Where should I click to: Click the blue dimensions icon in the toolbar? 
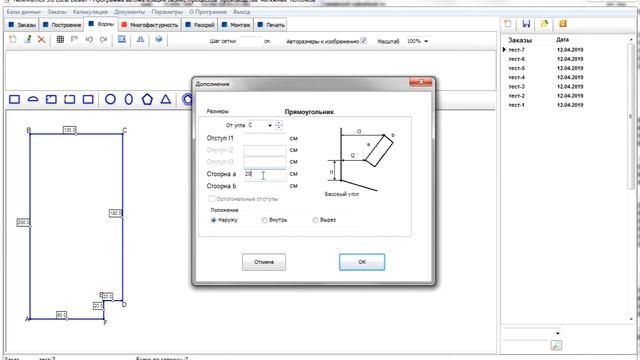pyautogui.click(x=122, y=39)
